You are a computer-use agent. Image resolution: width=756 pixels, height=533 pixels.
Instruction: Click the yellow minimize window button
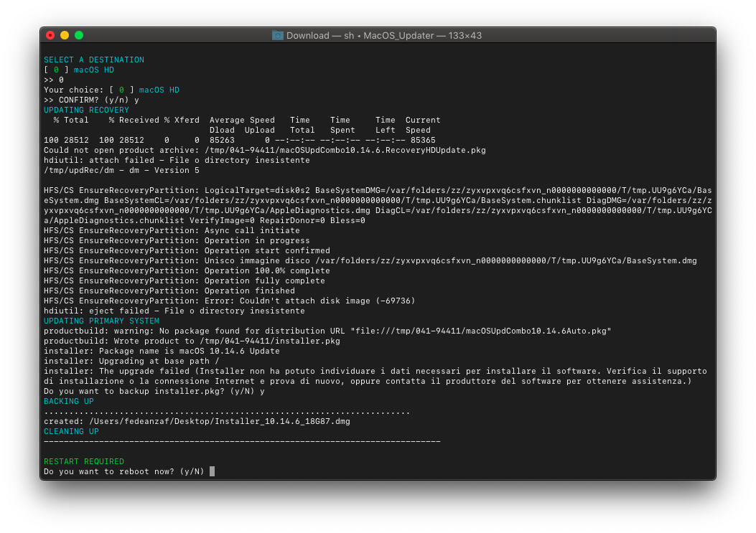[65, 35]
